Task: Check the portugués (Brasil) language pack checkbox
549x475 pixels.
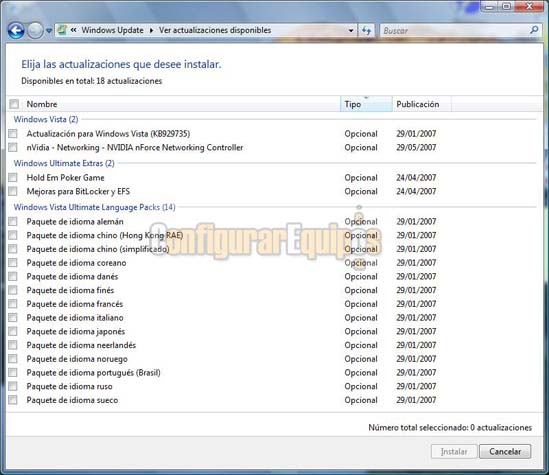Action: [13, 372]
